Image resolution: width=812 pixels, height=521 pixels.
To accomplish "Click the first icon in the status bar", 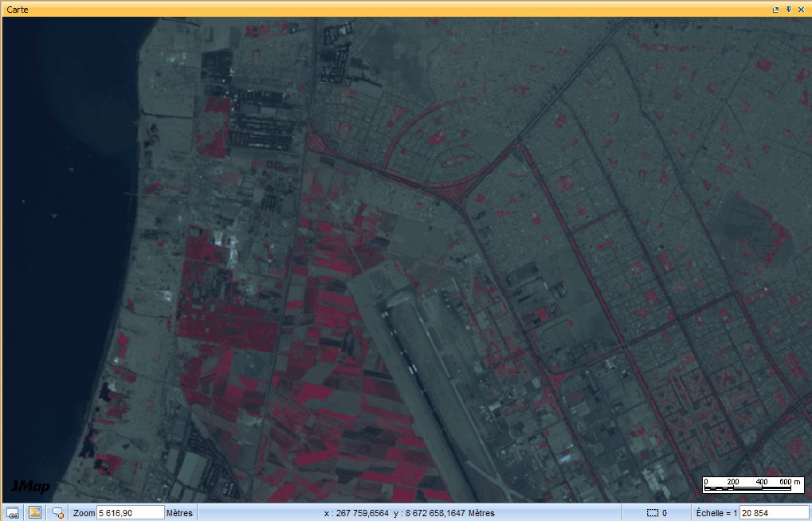I will click(13, 512).
